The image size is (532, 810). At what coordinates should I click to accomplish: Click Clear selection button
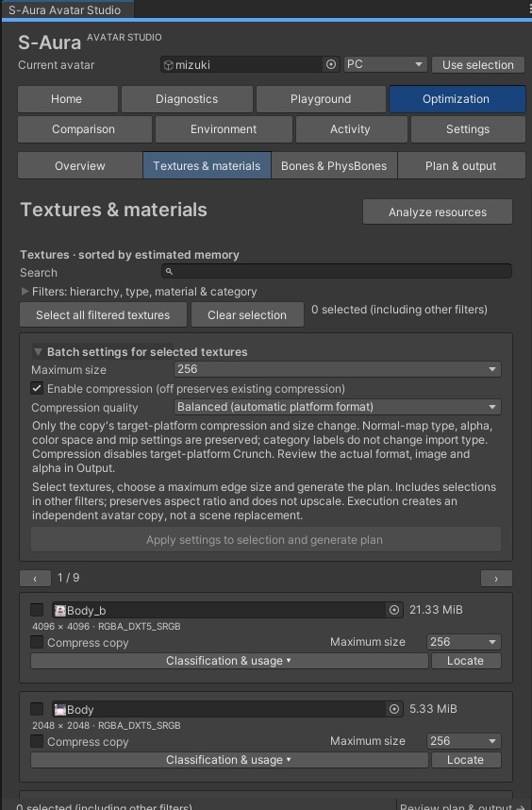(x=247, y=314)
